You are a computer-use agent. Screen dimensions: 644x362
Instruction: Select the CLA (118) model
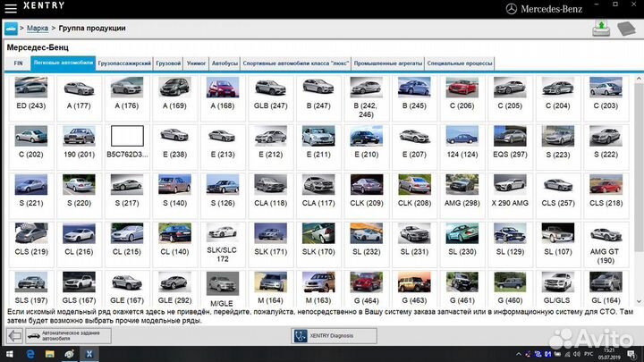[x=271, y=196]
